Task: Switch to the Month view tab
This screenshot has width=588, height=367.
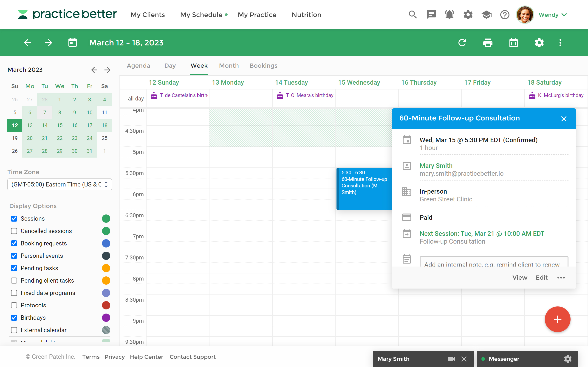Action: click(229, 66)
